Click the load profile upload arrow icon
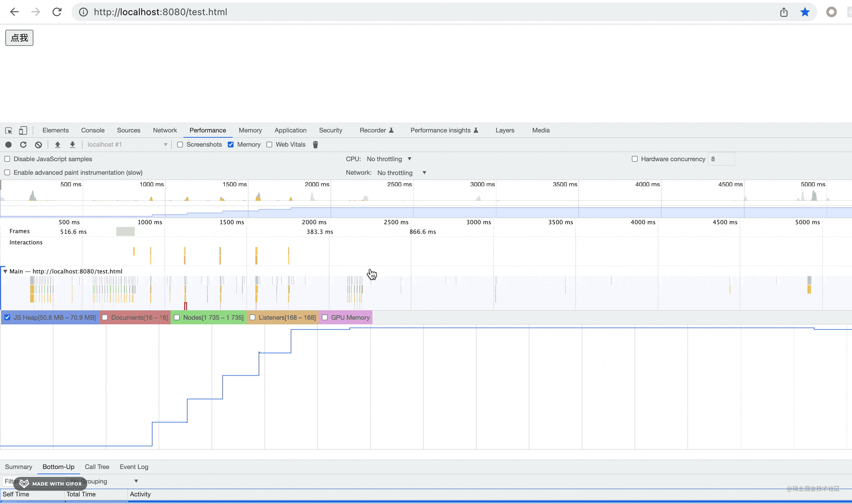The width and height of the screenshot is (852, 504). (58, 145)
